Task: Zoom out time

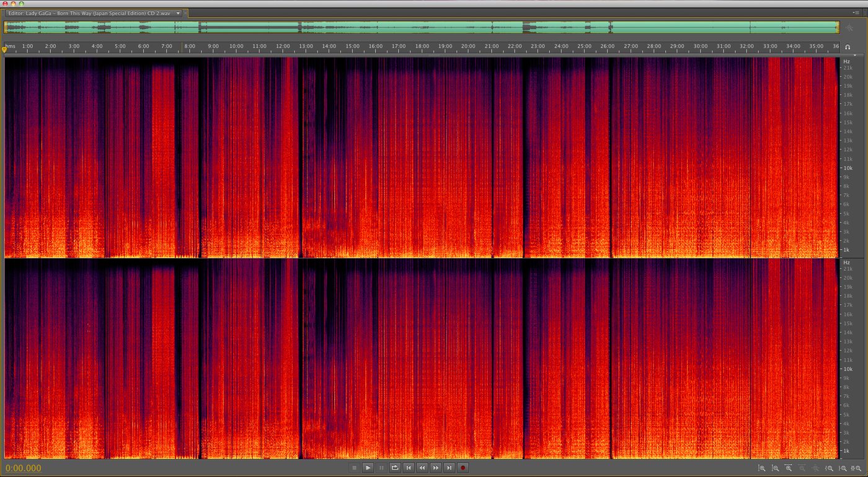Action: pos(802,468)
